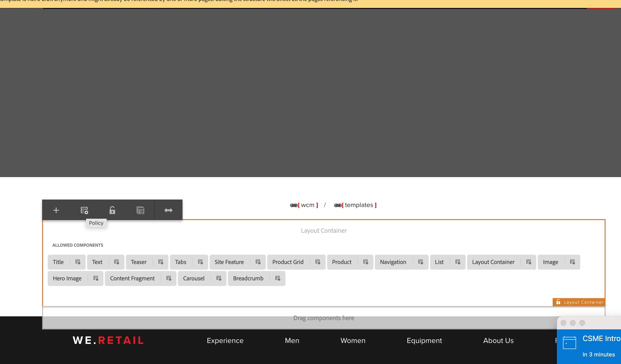This screenshot has height=364, width=621.
Task: Open policy icon for Image component
Action: click(572, 262)
